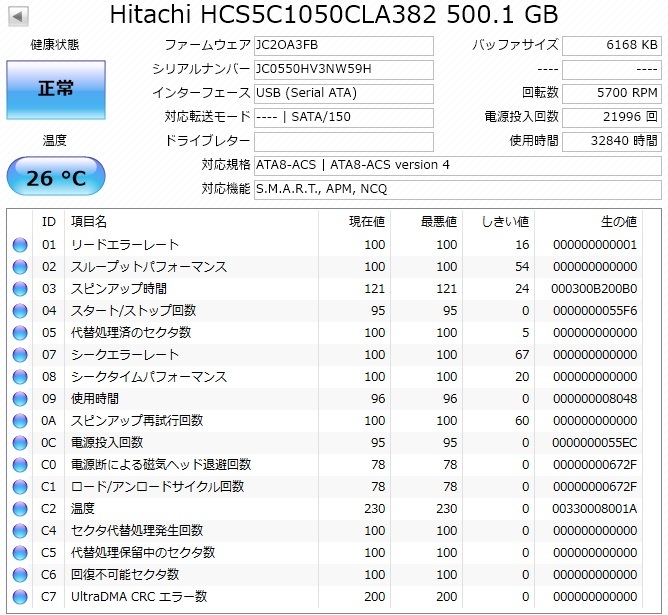Click the buffer size value 6168 KB
This screenshot has width=668, height=615.
click(x=612, y=45)
